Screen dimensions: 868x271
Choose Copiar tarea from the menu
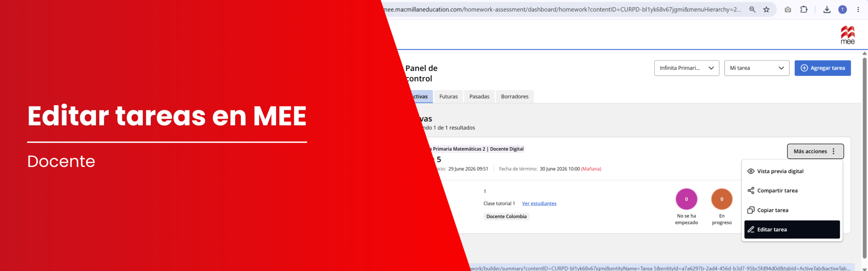point(792,210)
